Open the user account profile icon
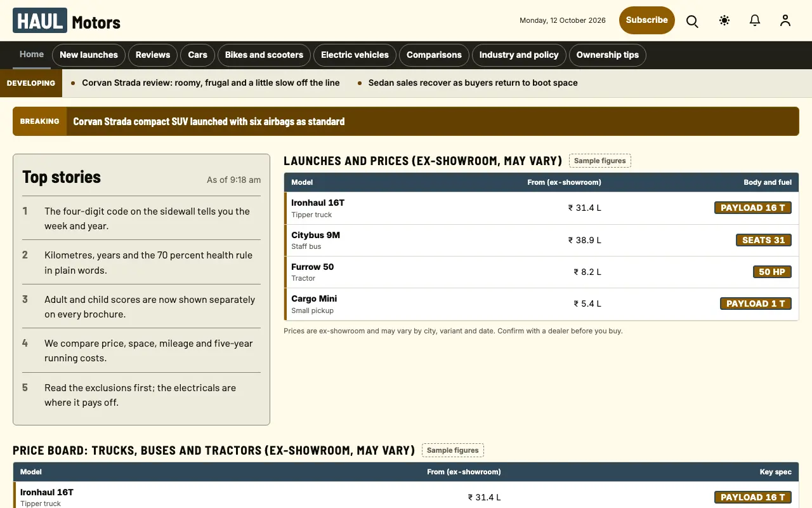This screenshot has height=508, width=812. click(x=785, y=21)
